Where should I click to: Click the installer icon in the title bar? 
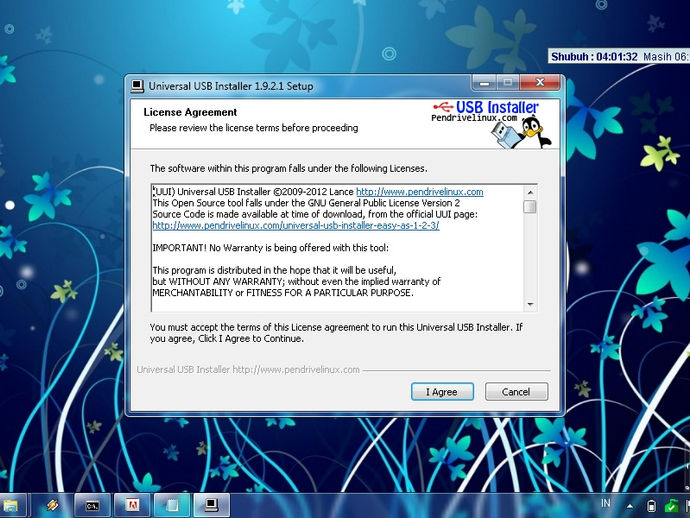[x=138, y=86]
